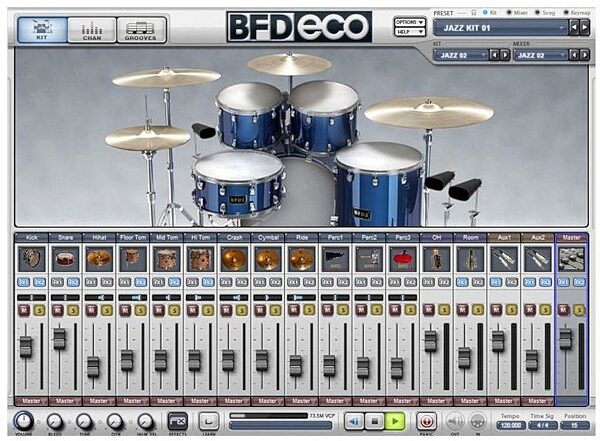Image resolution: width=600 pixels, height=441 pixels.
Task: Select next mixer preset arrow
Action: pyautogui.click(x=584, y=55)
